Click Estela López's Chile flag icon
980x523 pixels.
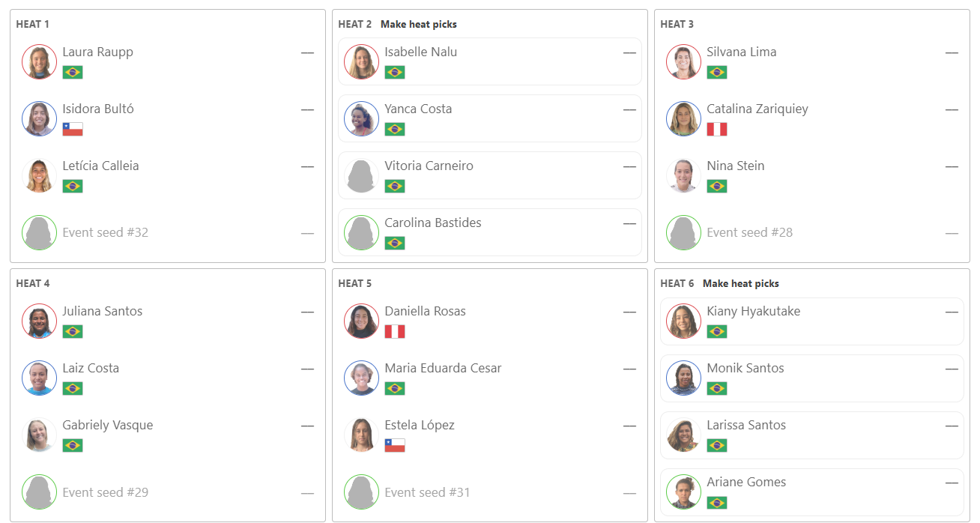[395, 445]
